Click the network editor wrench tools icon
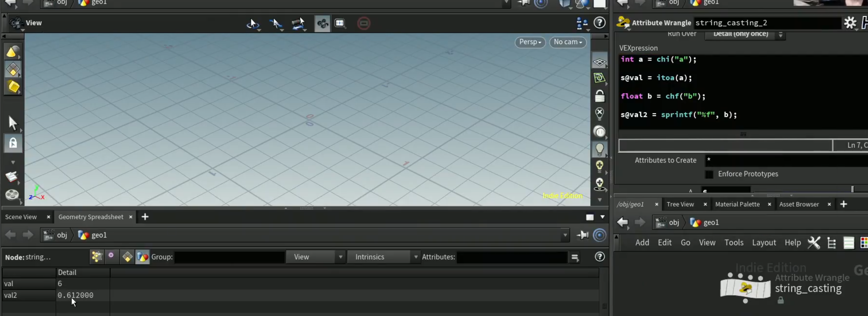The image size is (868, 316). coord(813,243)
